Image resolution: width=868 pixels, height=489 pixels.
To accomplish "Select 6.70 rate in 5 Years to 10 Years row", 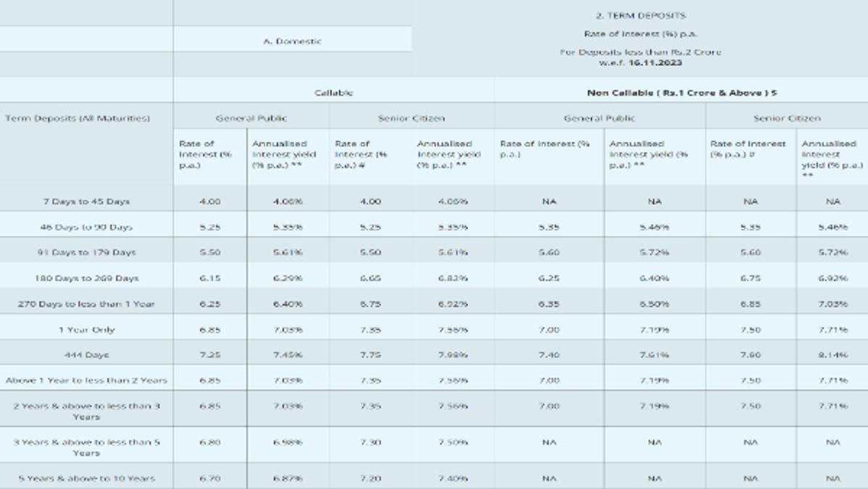I will click(210, 478).
